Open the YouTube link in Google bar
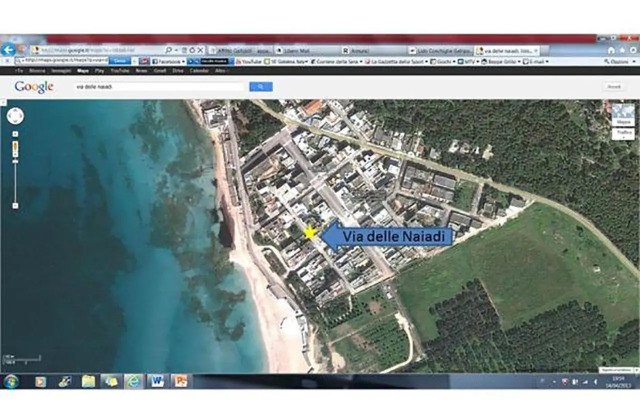The image size is (640, 400). point(119,71)
